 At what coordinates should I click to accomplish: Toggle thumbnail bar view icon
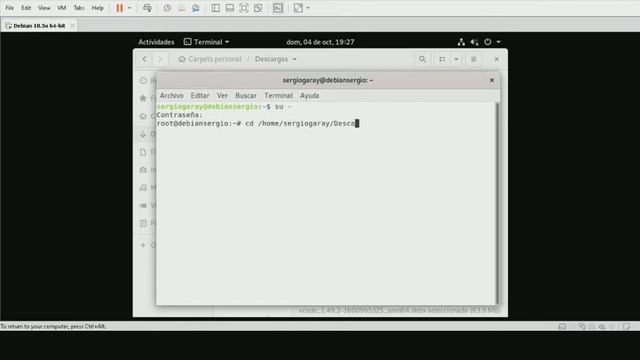230,8
